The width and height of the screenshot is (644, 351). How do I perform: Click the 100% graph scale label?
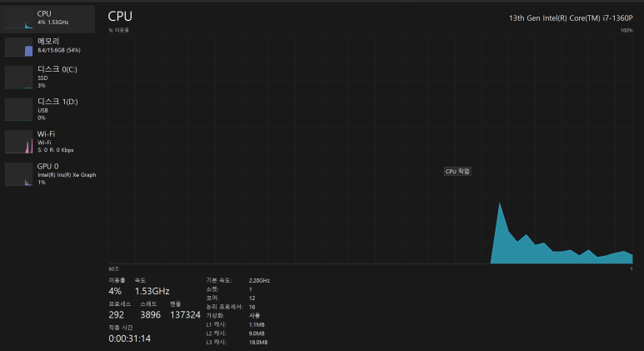point(627,30)
